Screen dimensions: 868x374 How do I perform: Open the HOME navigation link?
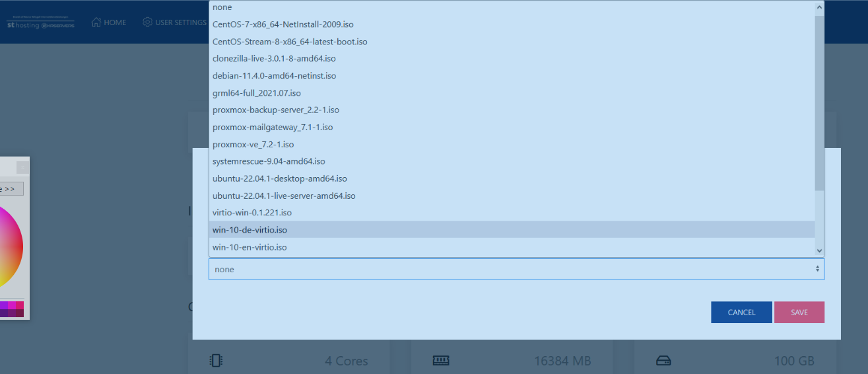[x=108, y=22]
